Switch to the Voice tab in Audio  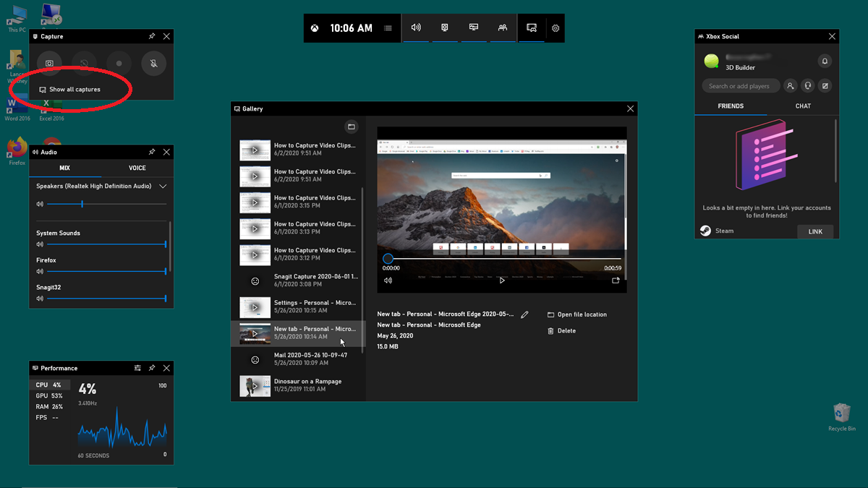[137, 168]
